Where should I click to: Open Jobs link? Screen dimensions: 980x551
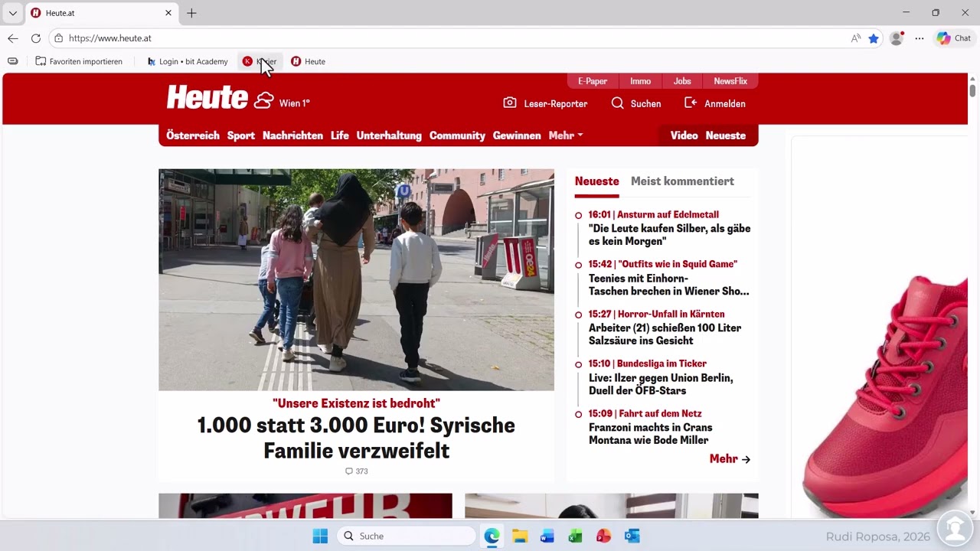coord(682,81)
